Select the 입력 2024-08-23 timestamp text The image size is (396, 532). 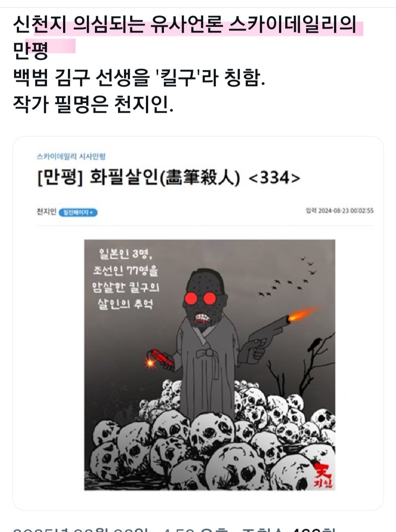click(340, 211)
